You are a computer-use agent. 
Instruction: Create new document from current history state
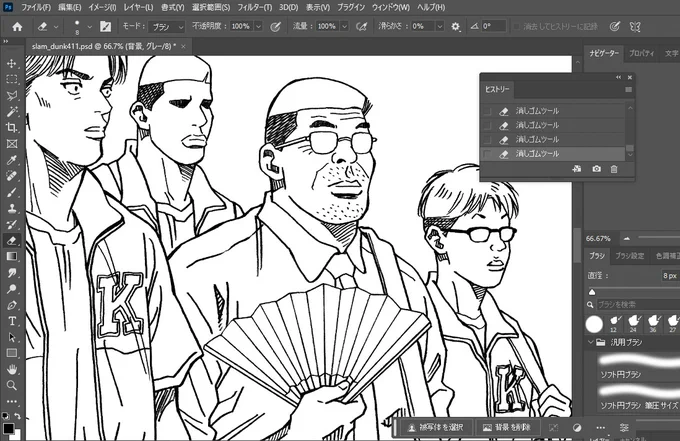coord(577,169)
